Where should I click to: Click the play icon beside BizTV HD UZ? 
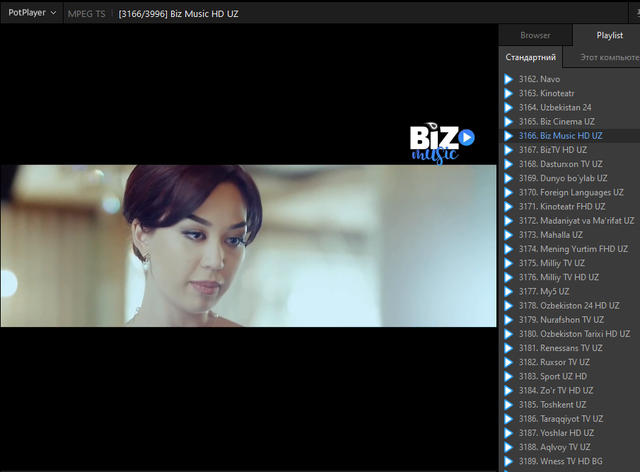click(x=508, y=150)
